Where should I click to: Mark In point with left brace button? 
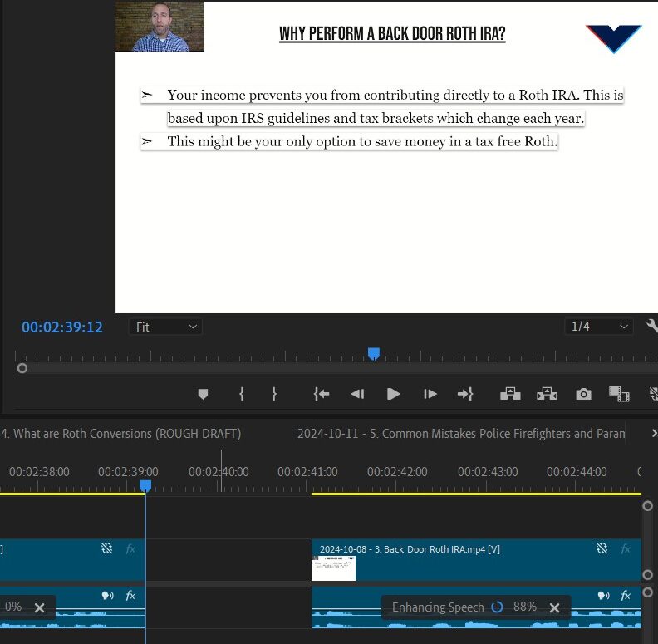point(241,394)
